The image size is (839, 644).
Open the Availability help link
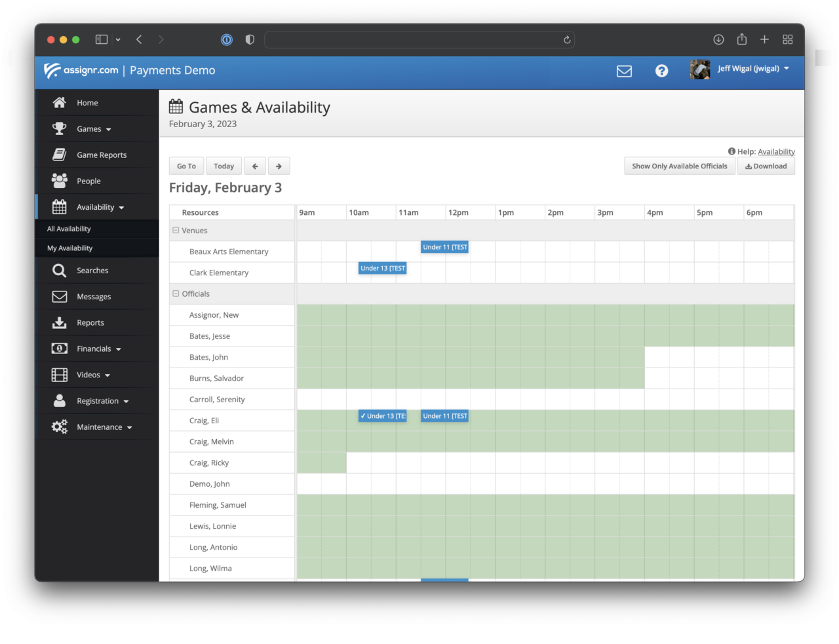[x=776, y=152]
